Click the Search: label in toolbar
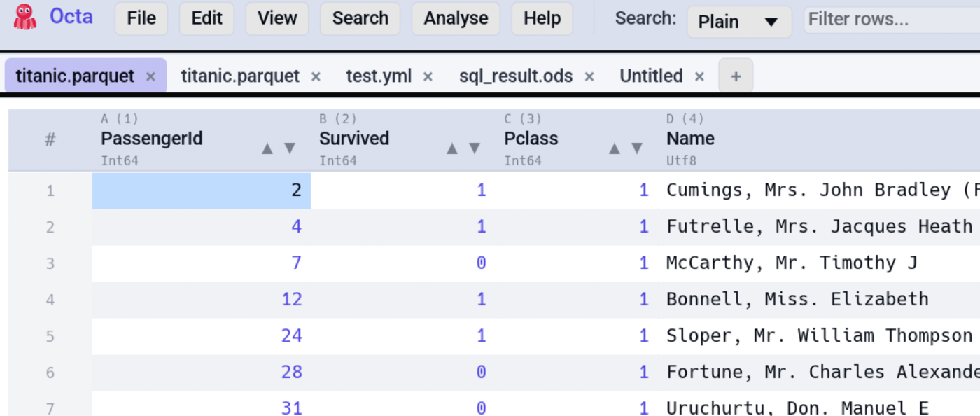Viewport: 980px width, 416px height. (645, 18)
